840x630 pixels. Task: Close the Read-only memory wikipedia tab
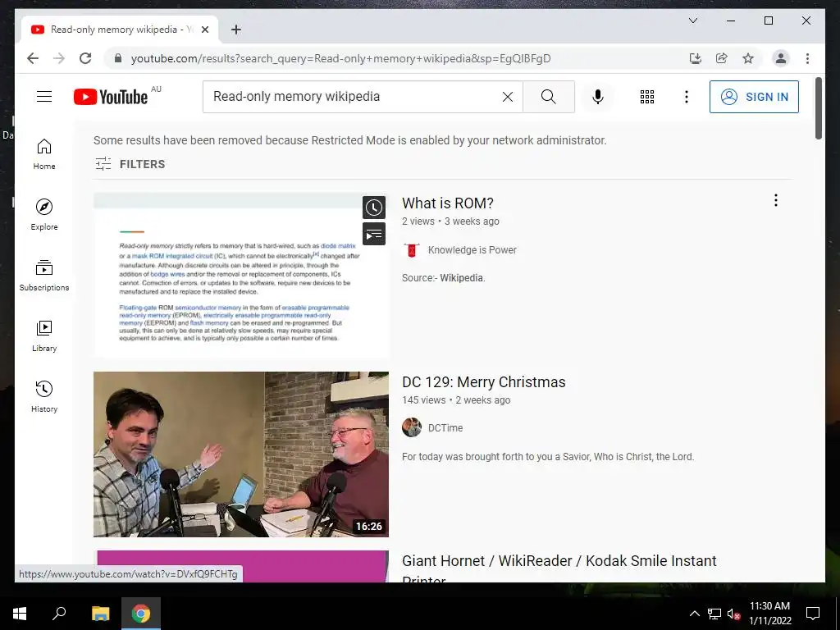(x=204, y=30)
